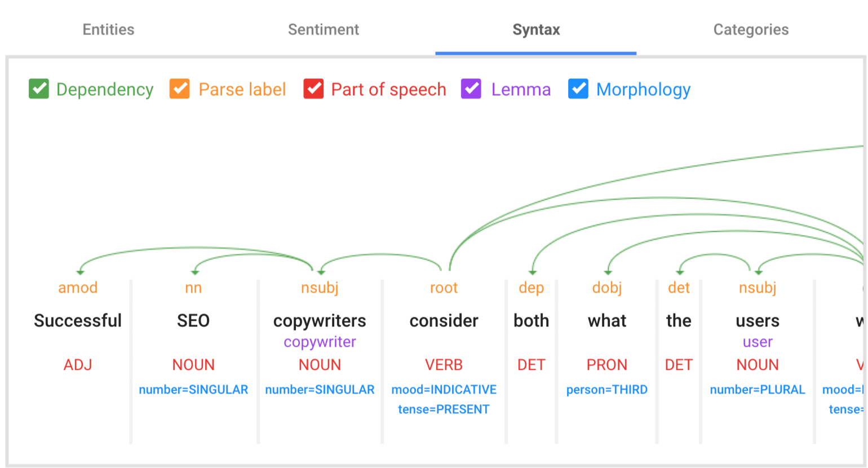868x468 pixels.
Task: Click the amod parse label above 'Successful'
Action: 78,288
